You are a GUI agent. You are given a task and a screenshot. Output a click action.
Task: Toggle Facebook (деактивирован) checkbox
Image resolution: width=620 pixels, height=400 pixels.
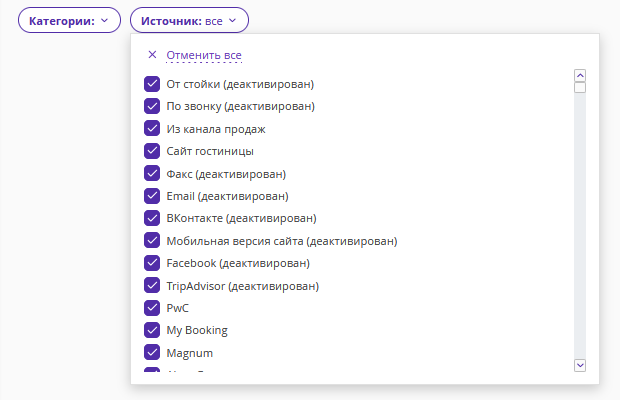[153, 263]
